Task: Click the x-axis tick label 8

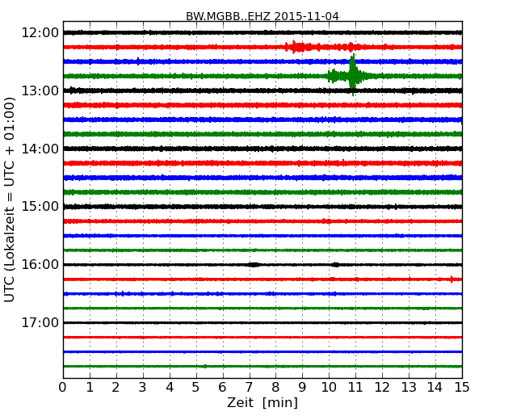Action: pos(275,388)
